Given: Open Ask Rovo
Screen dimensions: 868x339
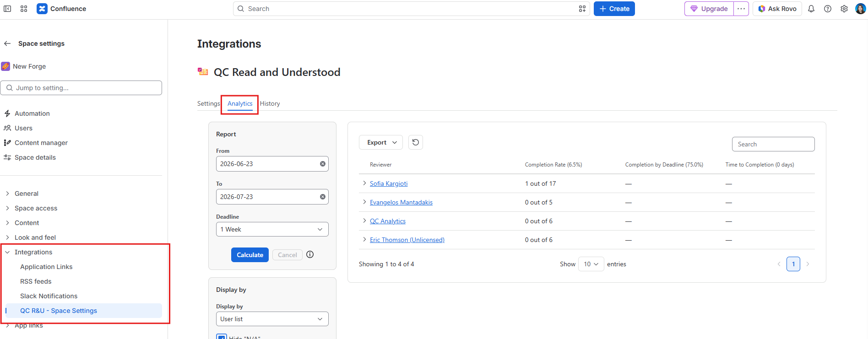Looking at the screenshot, I should (x=777, y=9).
